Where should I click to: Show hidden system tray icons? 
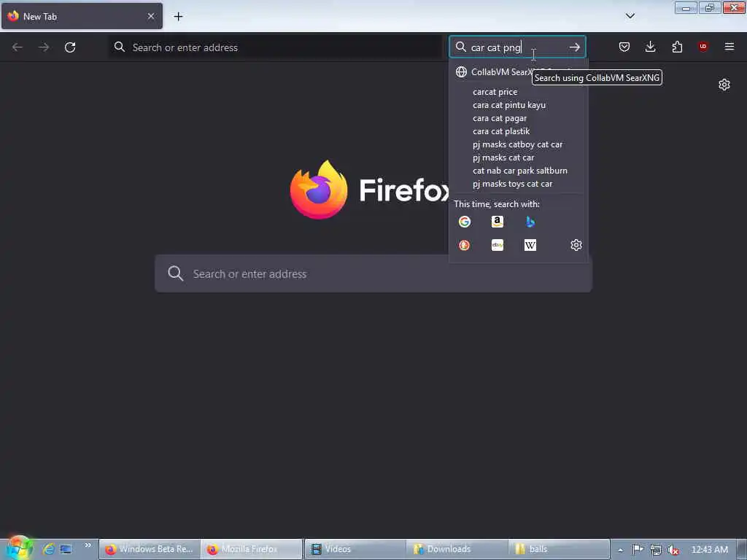pyautogui.click(x=620, y=550)
